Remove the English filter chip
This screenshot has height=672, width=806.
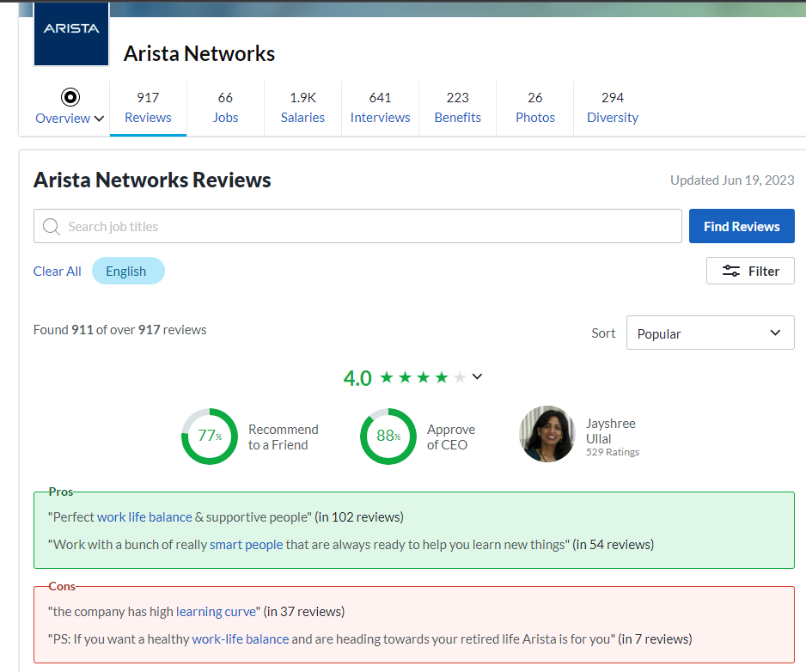coord(128,271)
